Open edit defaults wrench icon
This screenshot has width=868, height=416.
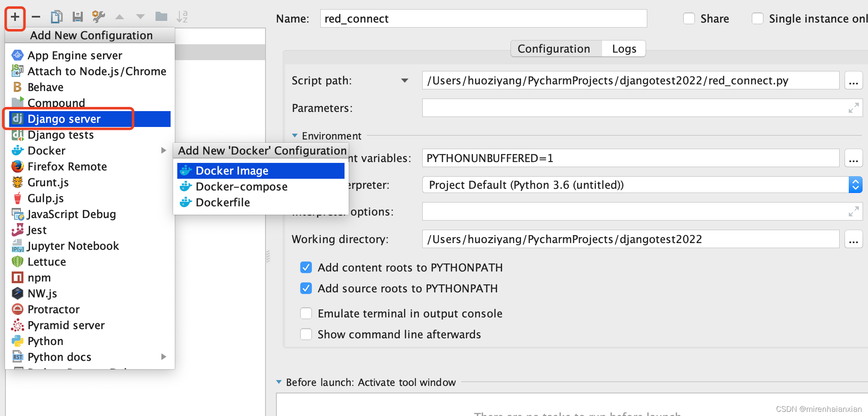click(x=98, y=17)
